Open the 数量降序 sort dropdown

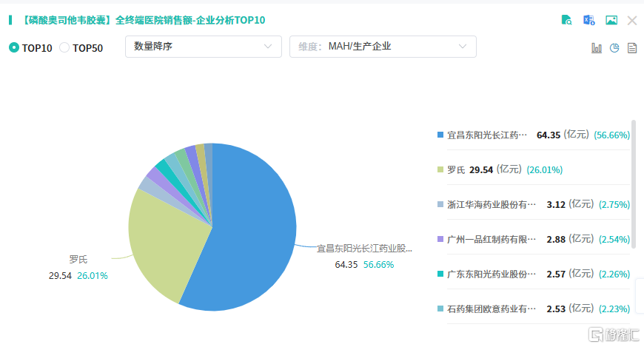point(204,47)
